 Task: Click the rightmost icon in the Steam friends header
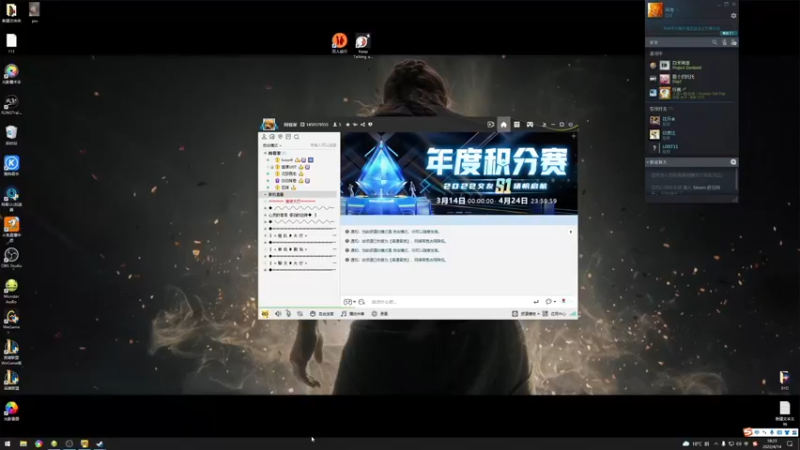pyautogui.click(x=734, y=42)
